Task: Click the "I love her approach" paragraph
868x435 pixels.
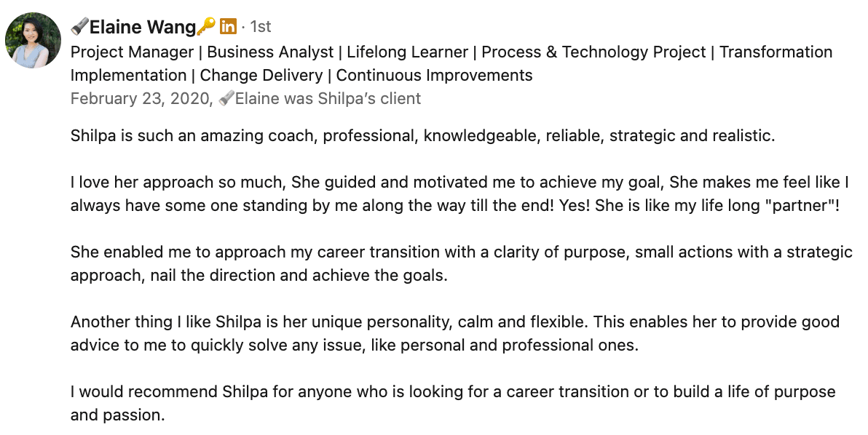Action: [x=459, y=194]
